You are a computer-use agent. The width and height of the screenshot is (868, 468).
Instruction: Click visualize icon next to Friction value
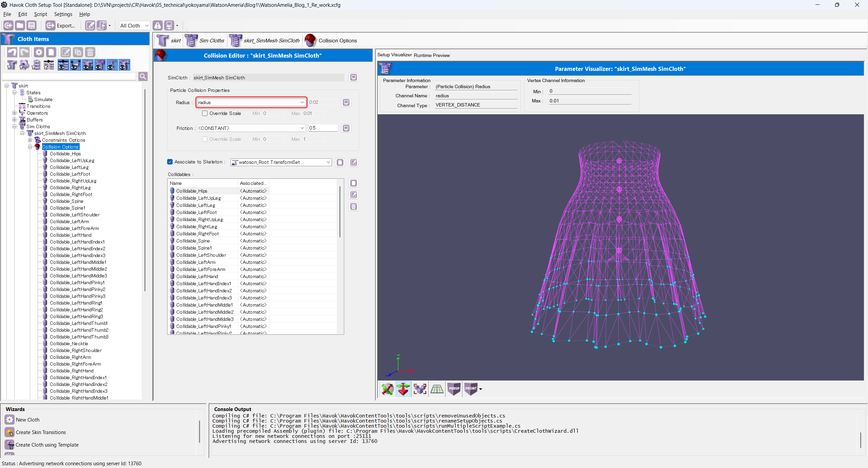click(346, 128)
